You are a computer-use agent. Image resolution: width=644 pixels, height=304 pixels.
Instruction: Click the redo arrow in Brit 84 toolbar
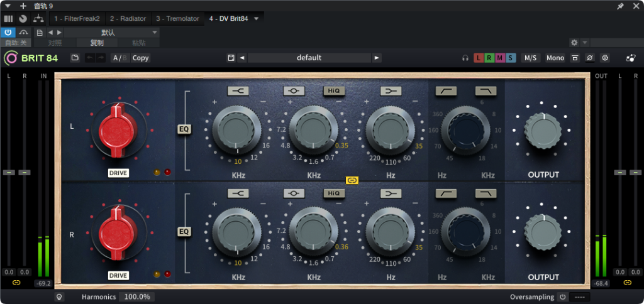(x=101, y=58)
